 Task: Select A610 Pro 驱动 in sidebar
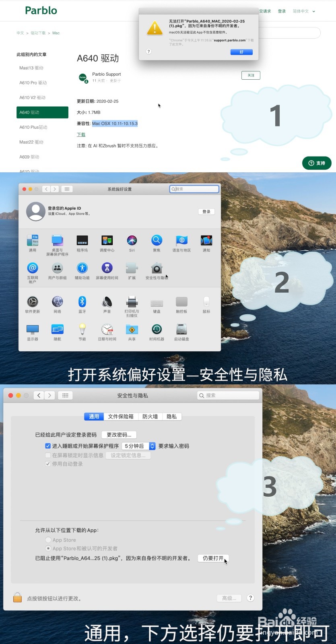(x=33, y=83)
